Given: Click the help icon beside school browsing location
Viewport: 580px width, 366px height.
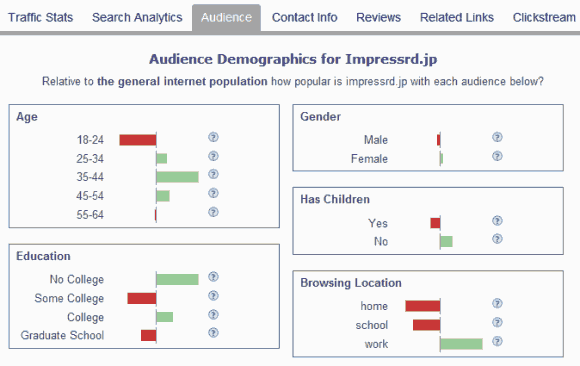Looking at the screenshot, I should [x=497, y=322].
